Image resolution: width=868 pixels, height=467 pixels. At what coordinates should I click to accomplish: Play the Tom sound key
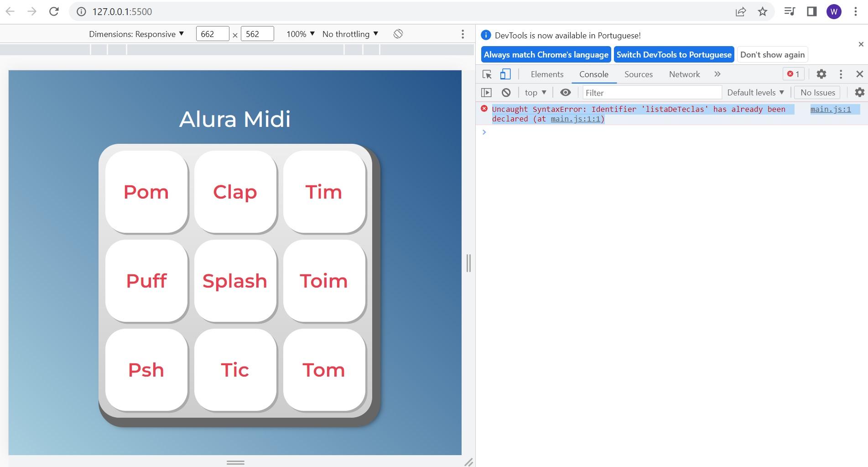324,370
